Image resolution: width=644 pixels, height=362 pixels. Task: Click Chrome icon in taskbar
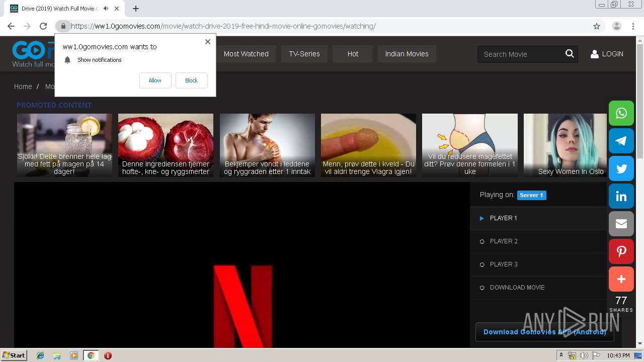point(91,355)
